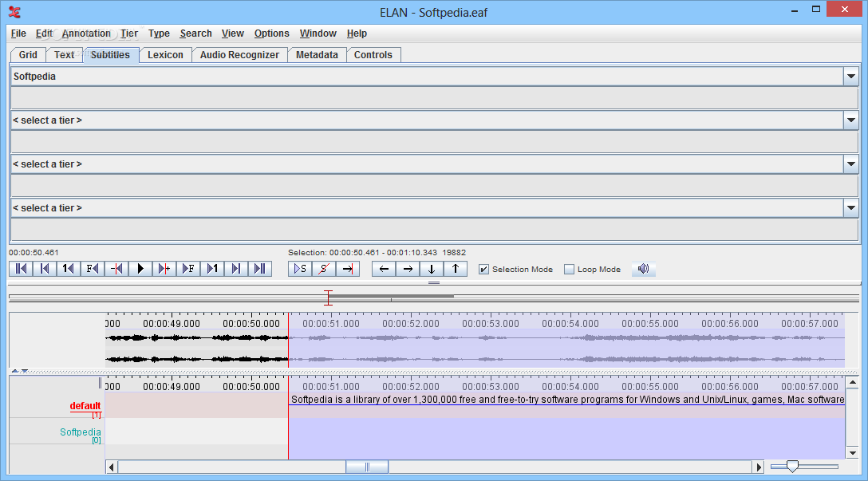This screenshot has height=481, width=868.
Task: Click the media position slider crosshair
Action: 328,298
